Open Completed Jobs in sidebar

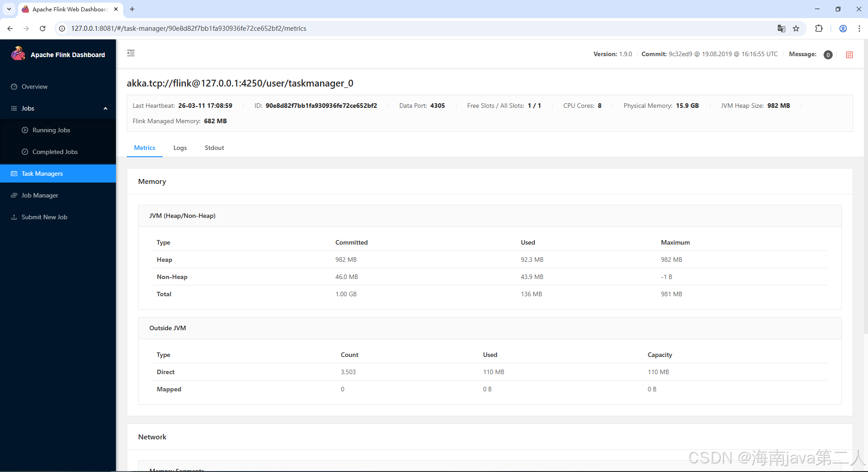point(58,152)
